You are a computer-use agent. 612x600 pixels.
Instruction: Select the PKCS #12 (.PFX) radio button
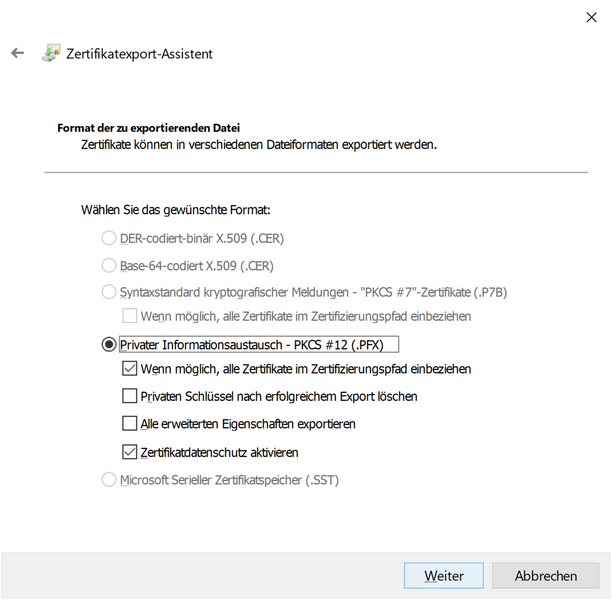point(109,345)
